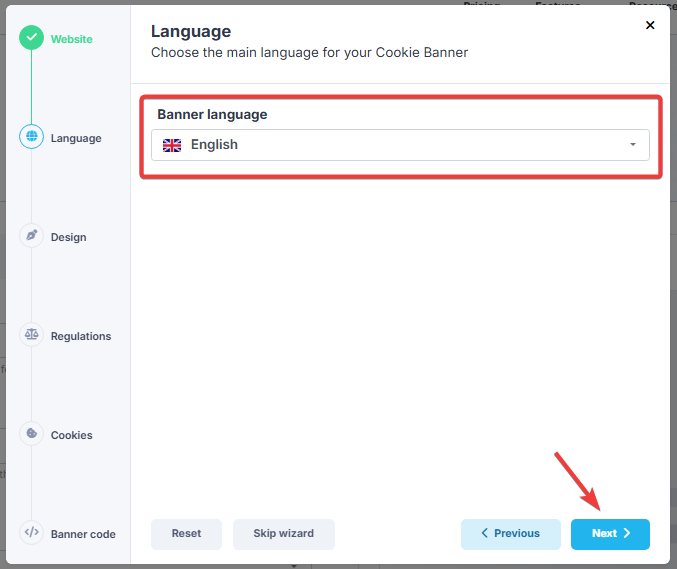
Task: Select the Language step label
Action: (76, 138)
